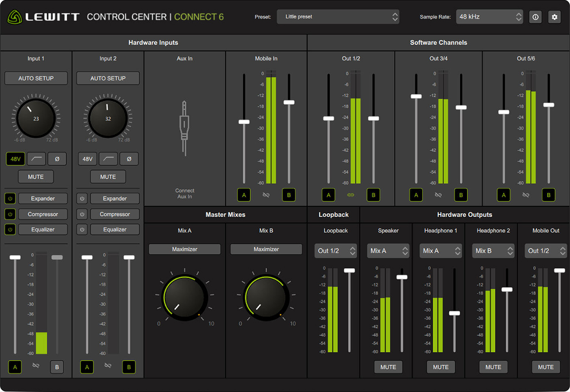
Task: Click the Input 1 gain knob
Action: [x=36, y=119]
